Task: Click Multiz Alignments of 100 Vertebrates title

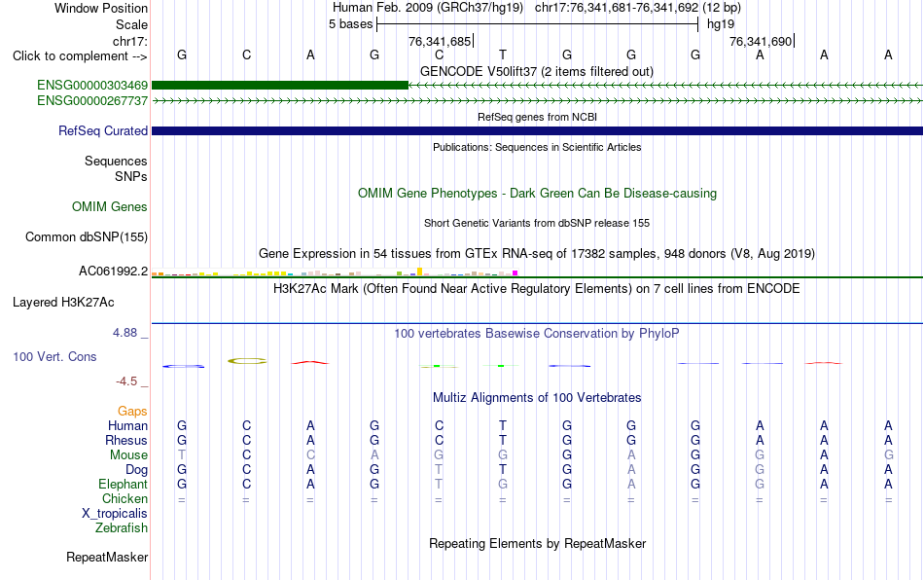Action: tap(537, 397)
